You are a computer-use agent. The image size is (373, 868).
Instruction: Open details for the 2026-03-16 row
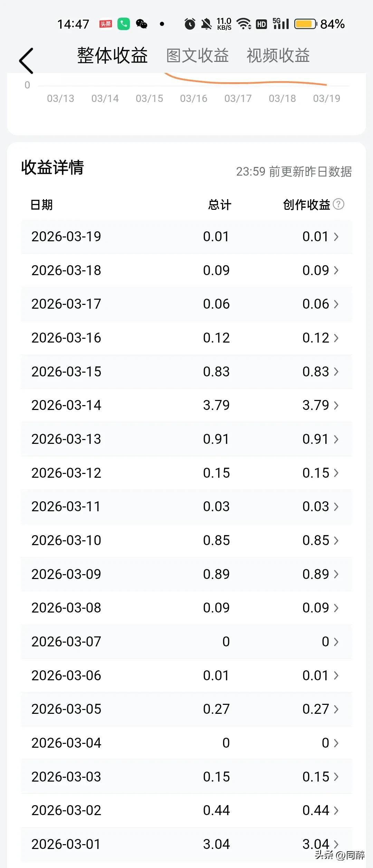tap(186, 338)
